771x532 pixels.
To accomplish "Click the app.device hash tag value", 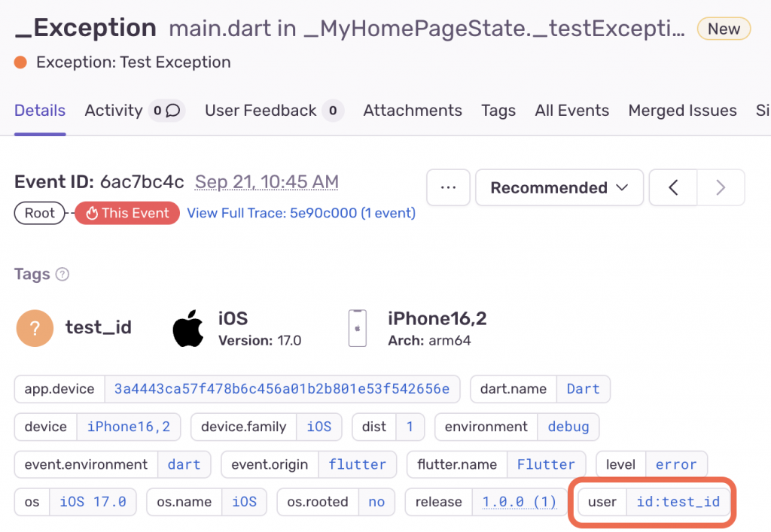I will [282, 389].
